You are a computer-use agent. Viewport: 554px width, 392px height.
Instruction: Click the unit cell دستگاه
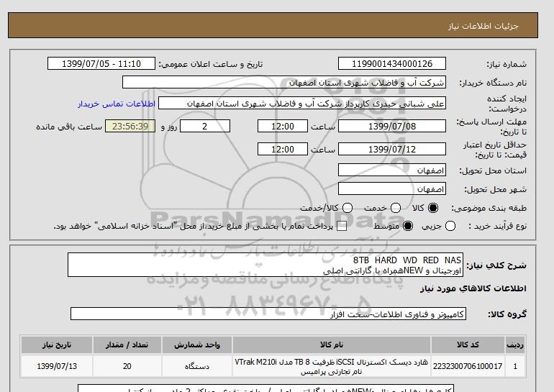point(197,366)
